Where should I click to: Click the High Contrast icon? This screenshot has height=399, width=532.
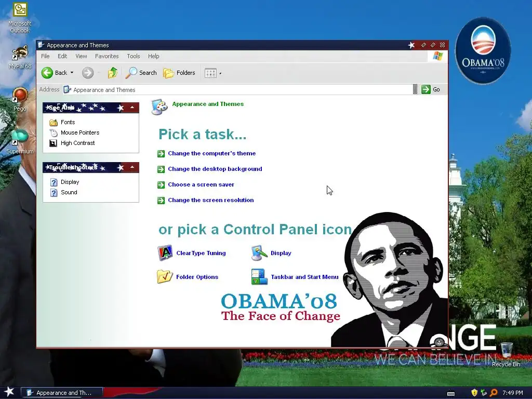tap(54, 143)
